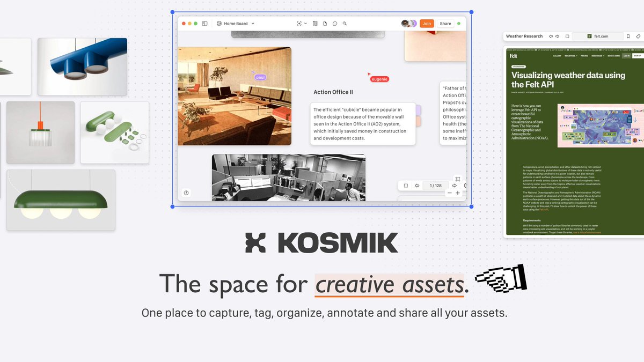
Task: Click SIGN UP on the Felt website
Action: pos(637,56)
